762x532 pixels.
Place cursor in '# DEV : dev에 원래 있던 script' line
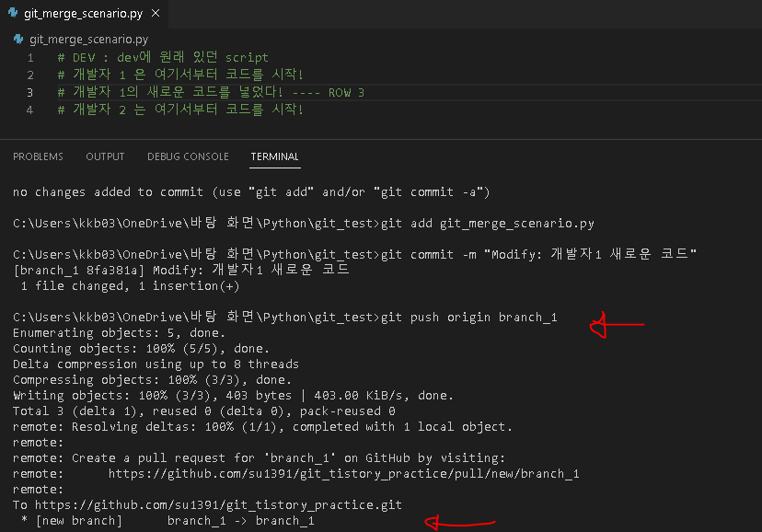(163, 57)
